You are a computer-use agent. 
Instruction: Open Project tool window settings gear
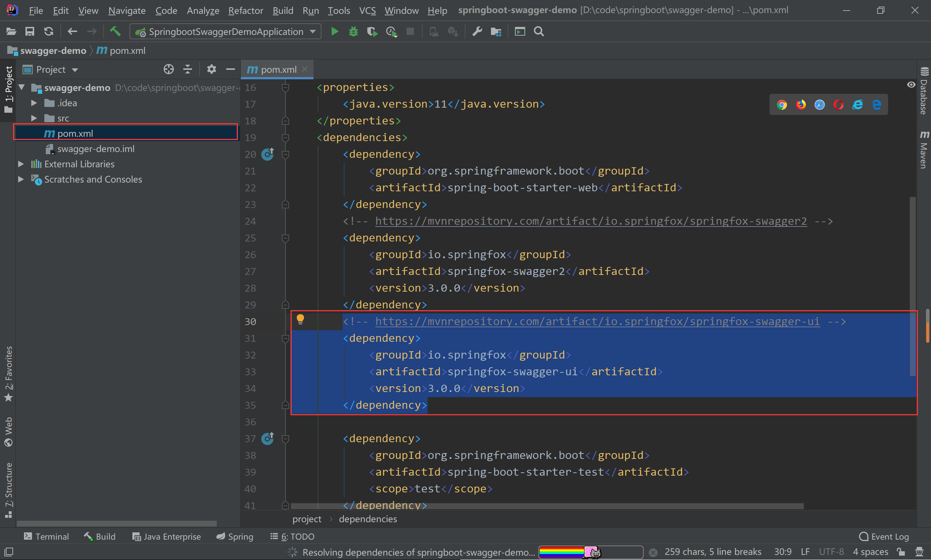(x=211, y=69)
